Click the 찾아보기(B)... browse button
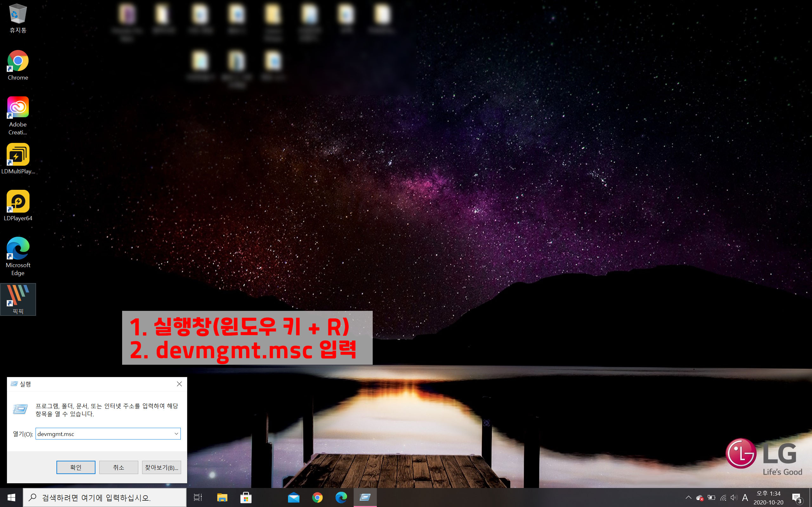Image resolution: width=812 pixels, height=507 pixels. (x=161, y=467)
